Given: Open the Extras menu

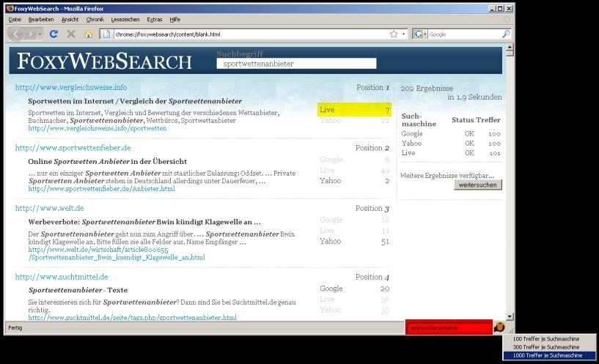Looking at the screenshot, I should click(155, 20).
